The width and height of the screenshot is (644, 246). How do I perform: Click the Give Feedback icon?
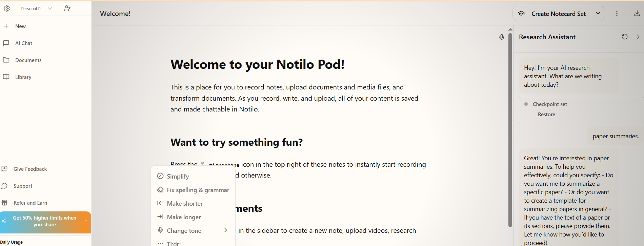pyautogui.click(x=4, y=169)
